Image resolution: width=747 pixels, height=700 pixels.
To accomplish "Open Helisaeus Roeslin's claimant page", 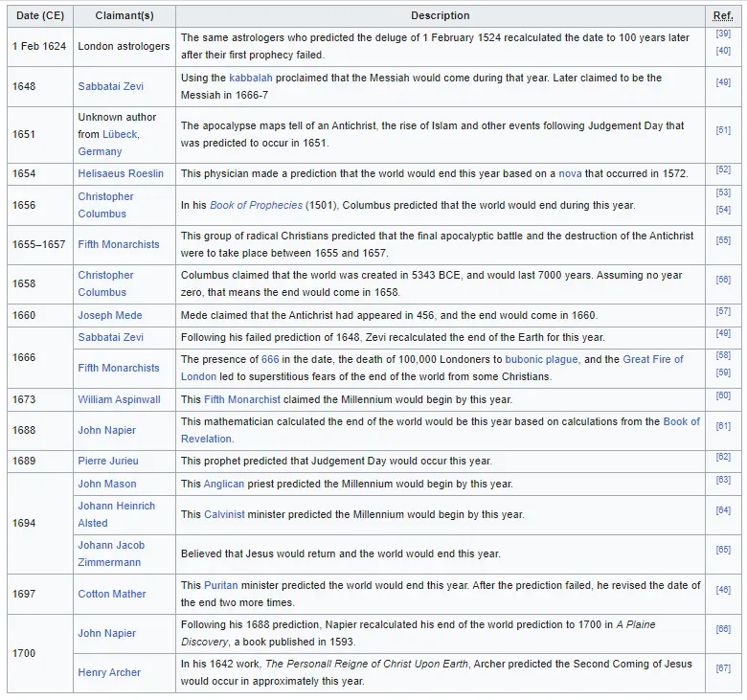I will pos(121,173).
